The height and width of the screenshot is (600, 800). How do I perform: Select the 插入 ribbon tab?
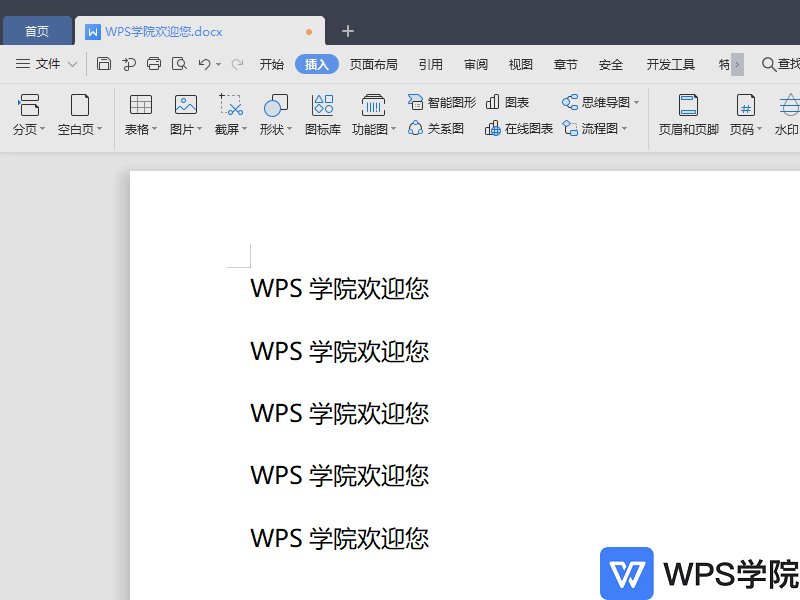317,64
